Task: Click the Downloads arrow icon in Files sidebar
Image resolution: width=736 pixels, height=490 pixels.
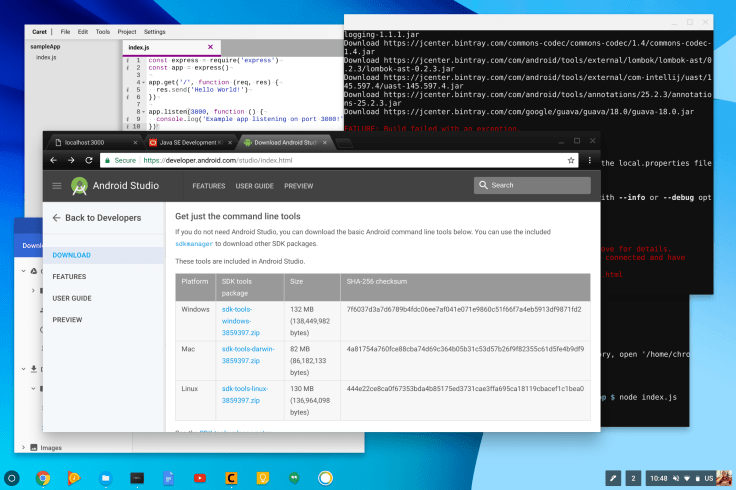Action: click(34, 369)
